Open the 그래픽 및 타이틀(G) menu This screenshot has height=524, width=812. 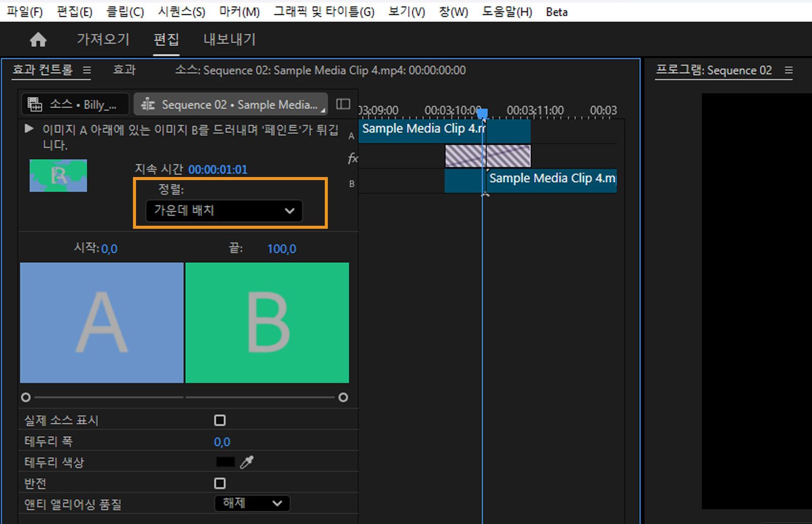pyautogui.click(x=324, y=11)
